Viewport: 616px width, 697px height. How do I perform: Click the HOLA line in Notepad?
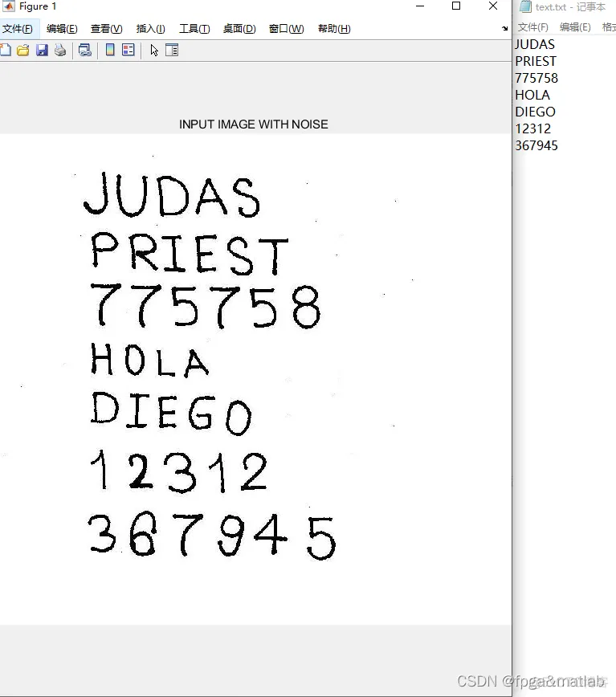(x=532, y=95)
